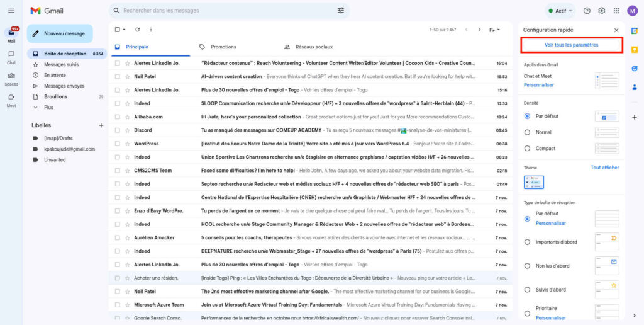Star the Neil Patel AI-driven content email
Viewport: 644px width, 325px height.
[127, 76]
